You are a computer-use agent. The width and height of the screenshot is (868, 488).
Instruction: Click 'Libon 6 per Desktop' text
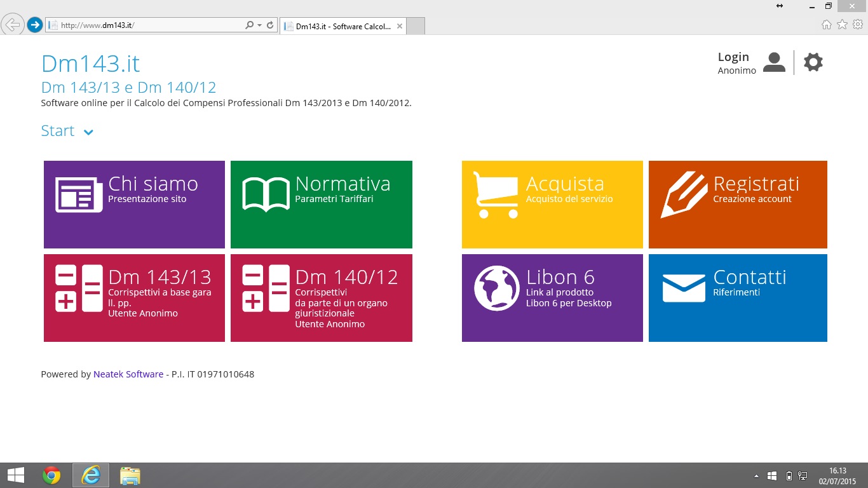pyautogui.click(x=569, y=303)
